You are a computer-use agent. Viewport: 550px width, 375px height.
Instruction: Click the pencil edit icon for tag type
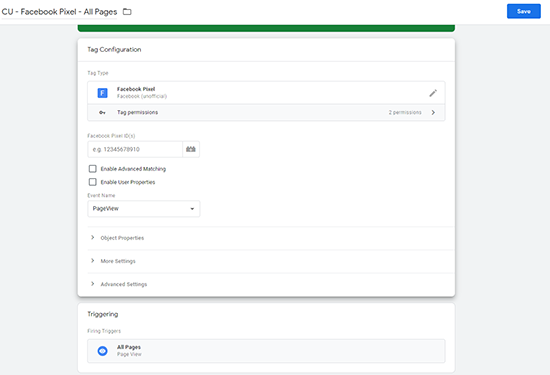pyautogui.click(x=433, y=93)
